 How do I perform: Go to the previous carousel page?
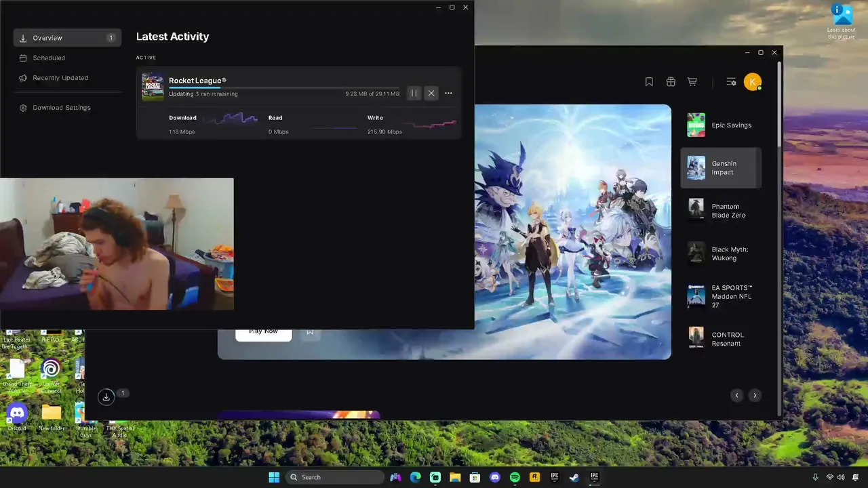736,395
